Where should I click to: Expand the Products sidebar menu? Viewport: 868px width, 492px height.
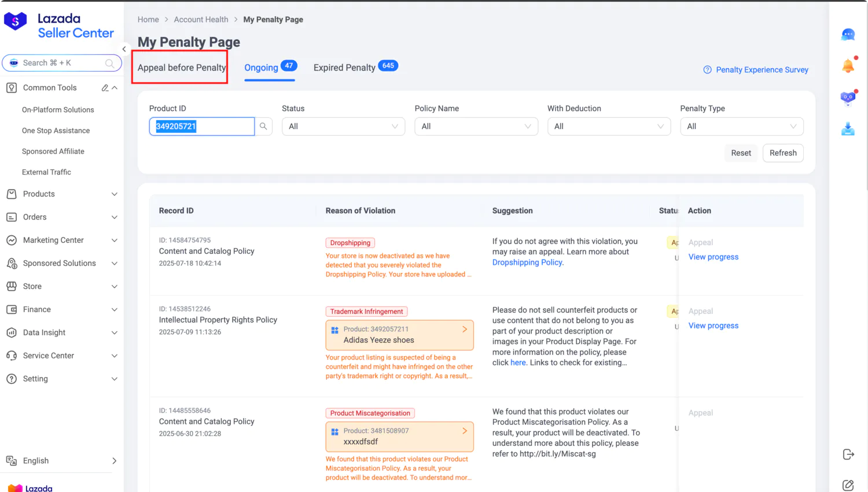[x=62, y=194]
